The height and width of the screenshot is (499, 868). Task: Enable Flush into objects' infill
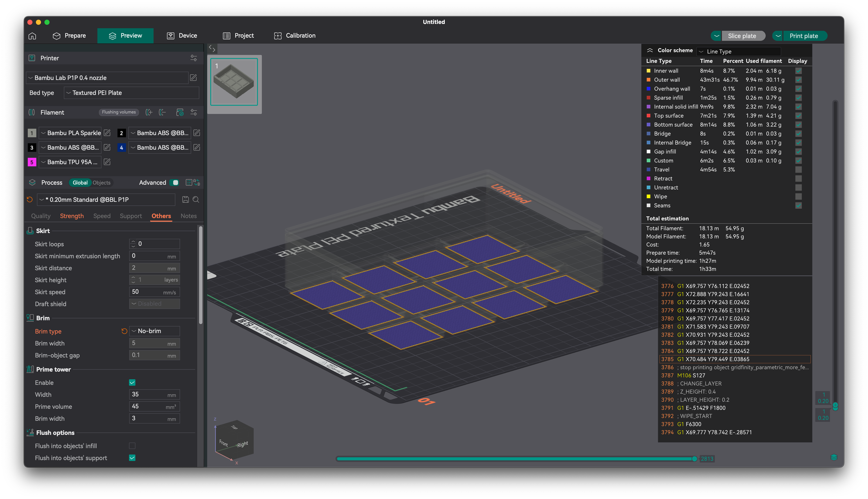[132, 446]
